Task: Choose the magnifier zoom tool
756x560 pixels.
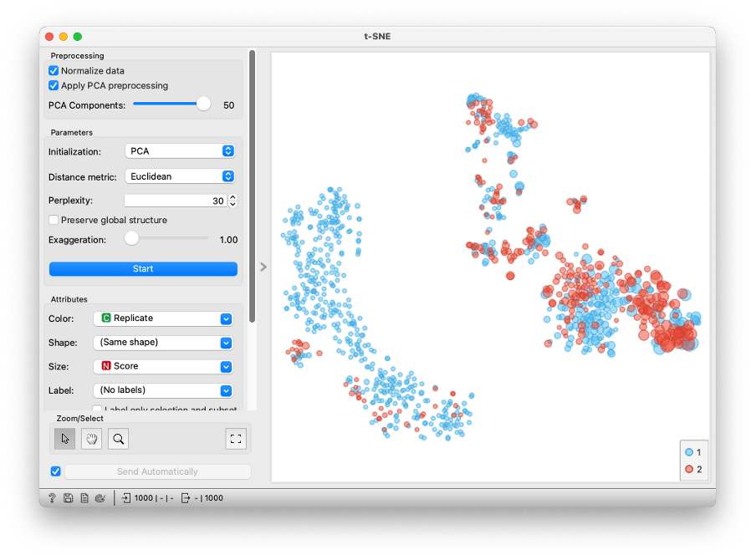Action: 118,439
